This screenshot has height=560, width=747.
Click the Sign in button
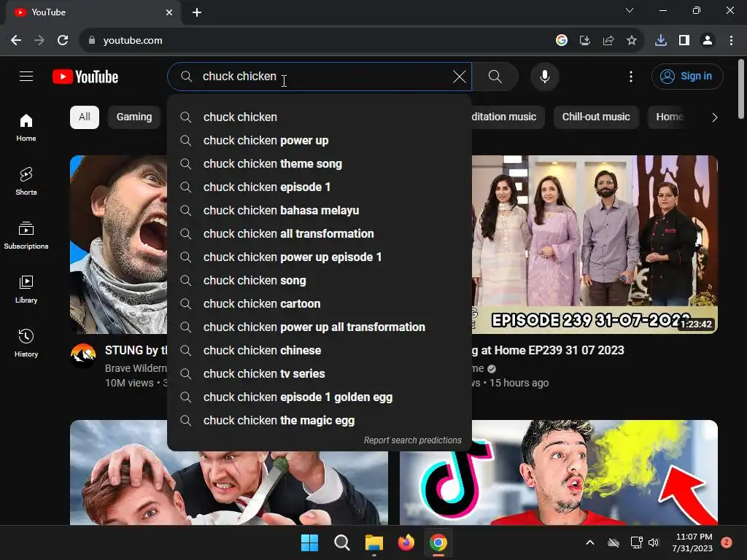[x=687, y=76]
